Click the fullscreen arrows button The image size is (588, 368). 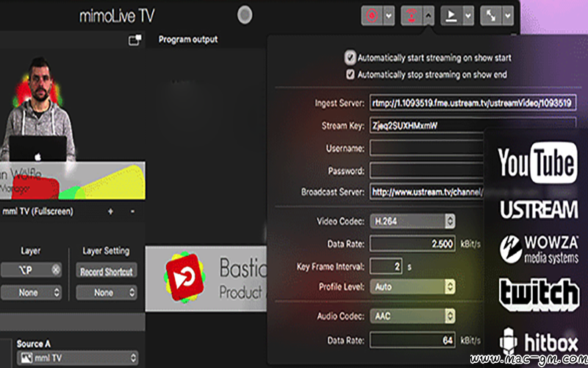[491, 15]
